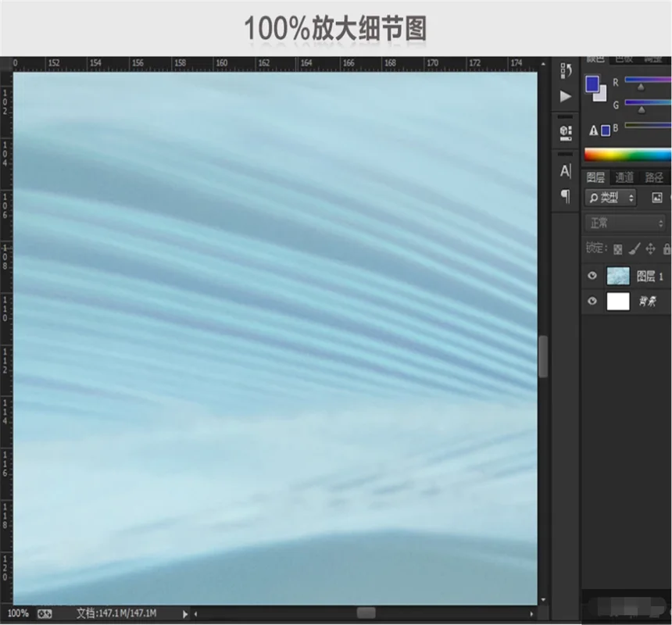Click the ruler origin corner box
Image resolution: width=672 pixels, height=625 pixels.
pos(6,64)
